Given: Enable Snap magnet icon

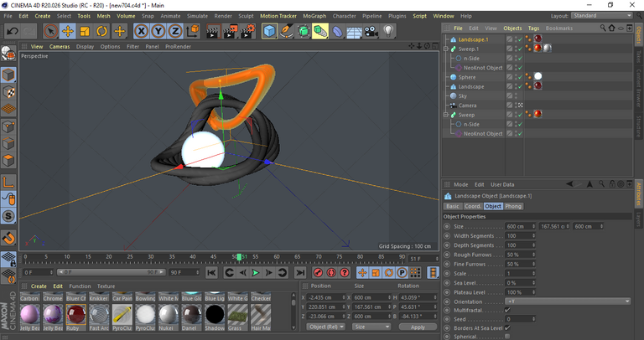Looking at the screenshot, I should click(x=8, y=238).
